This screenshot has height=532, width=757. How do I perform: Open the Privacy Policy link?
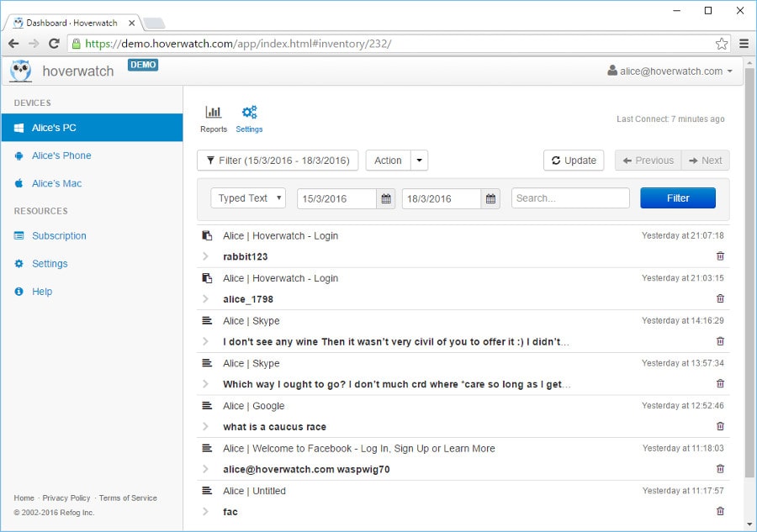(x=66, y=498)
